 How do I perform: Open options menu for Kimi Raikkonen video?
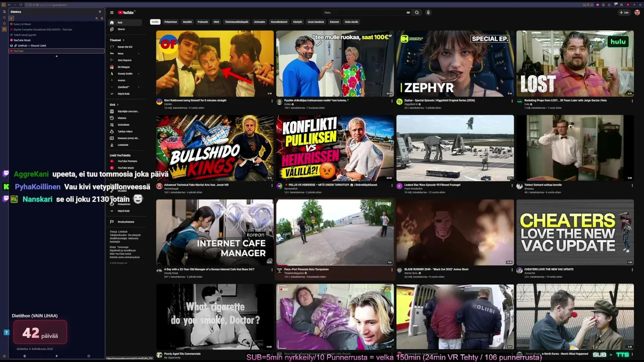tap(272, 101)
